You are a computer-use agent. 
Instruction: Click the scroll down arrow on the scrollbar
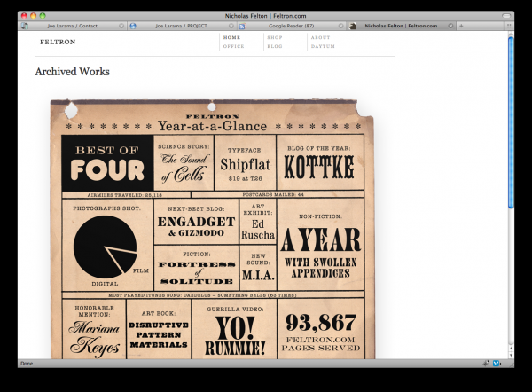tap(510, 353)
